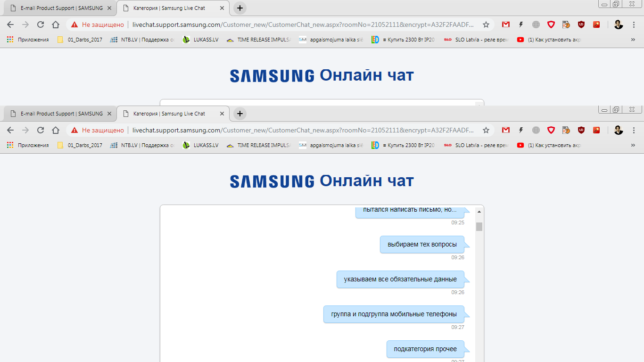Close the 'Категория | Samsung Live Chat' tab in front window

click(x=222, y=114)
